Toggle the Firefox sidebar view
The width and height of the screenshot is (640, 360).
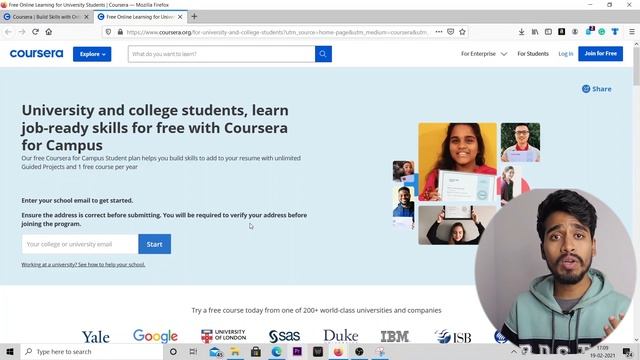pos(548,32)
